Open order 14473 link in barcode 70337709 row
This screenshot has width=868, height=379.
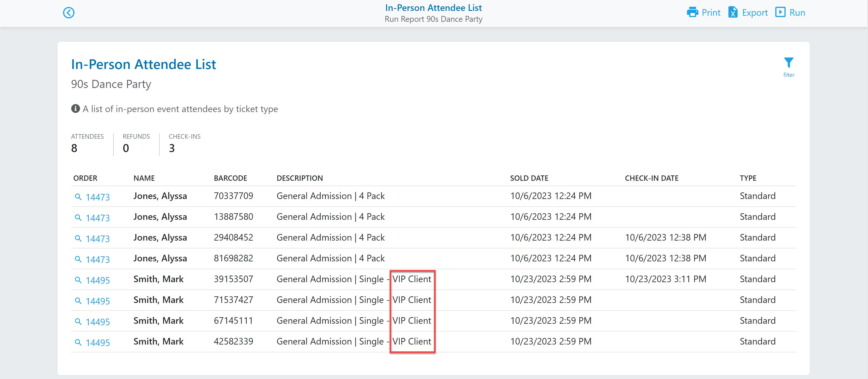[98, 197]
